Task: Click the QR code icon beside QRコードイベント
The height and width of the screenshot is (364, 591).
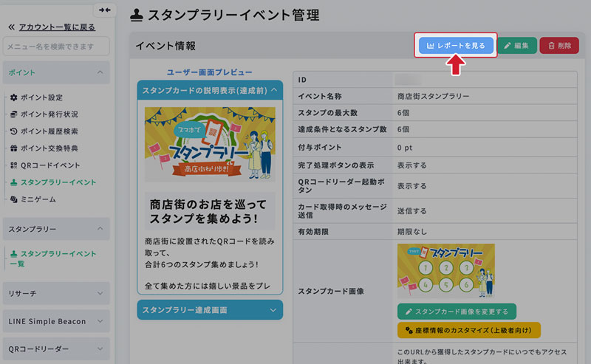Action: coord(14,165)
